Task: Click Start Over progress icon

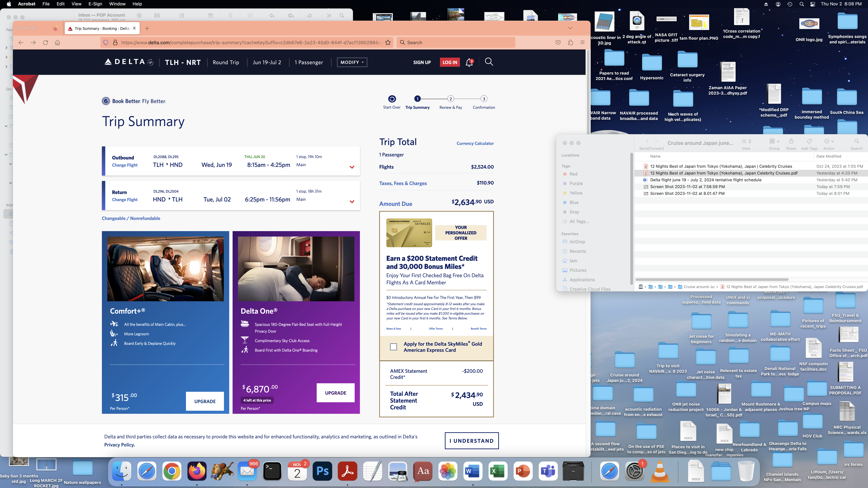Action: pyautogui.click(x=392, y=99)
